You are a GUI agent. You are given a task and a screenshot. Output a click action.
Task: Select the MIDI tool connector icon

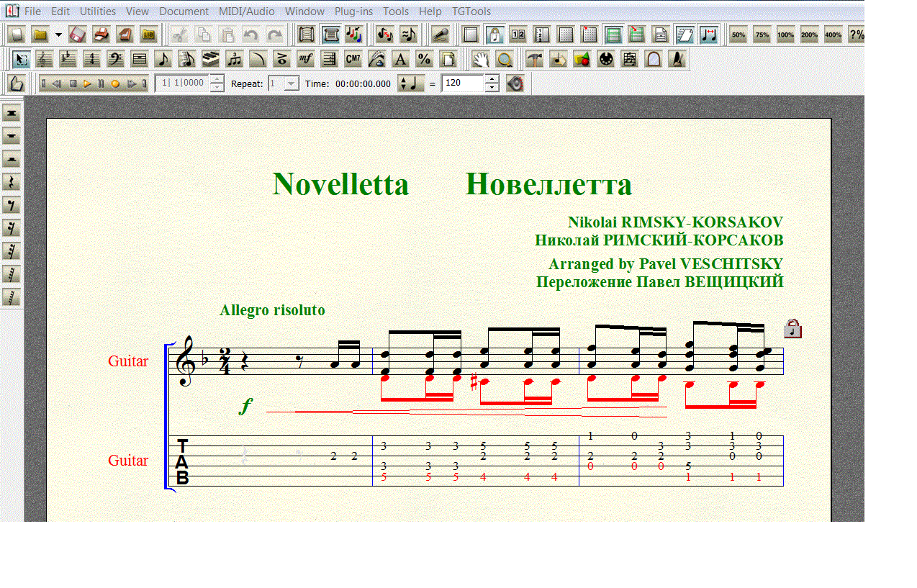click(606, 58)
